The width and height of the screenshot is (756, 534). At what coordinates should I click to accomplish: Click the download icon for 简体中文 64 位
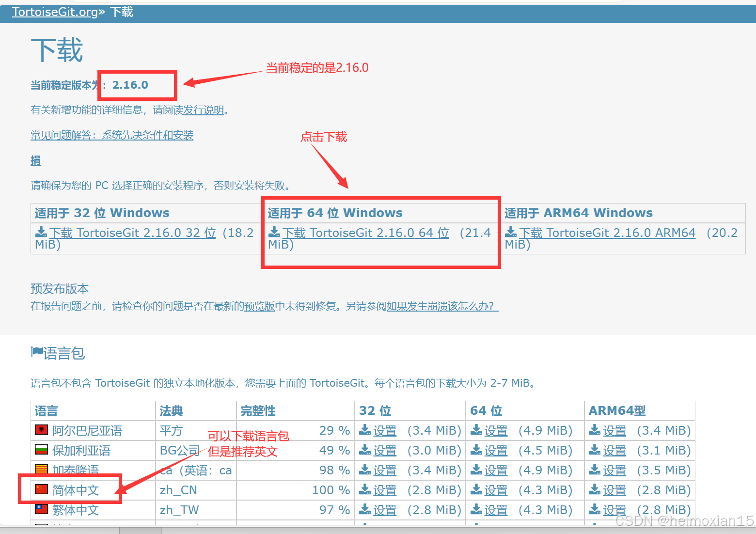click(476, 489)
